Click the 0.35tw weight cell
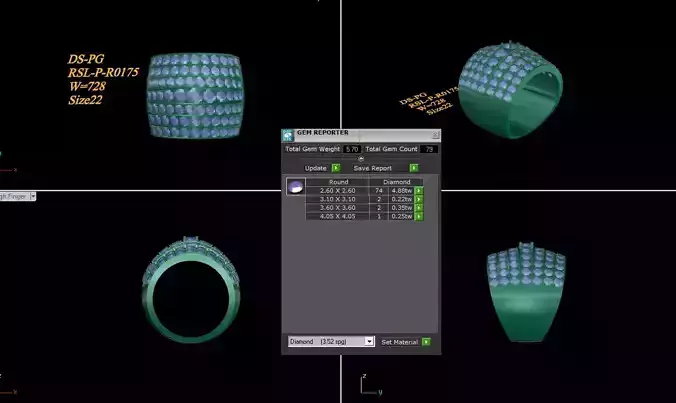Image resolution: width=676 pixels, height=403 pixels. [x=401, y=208]
